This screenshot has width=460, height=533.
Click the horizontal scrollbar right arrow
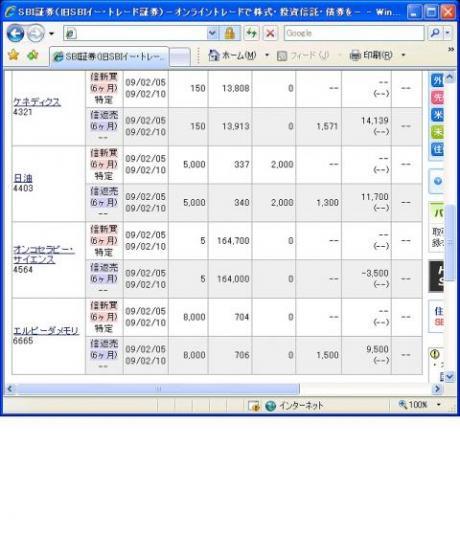[x=437, y=389]
